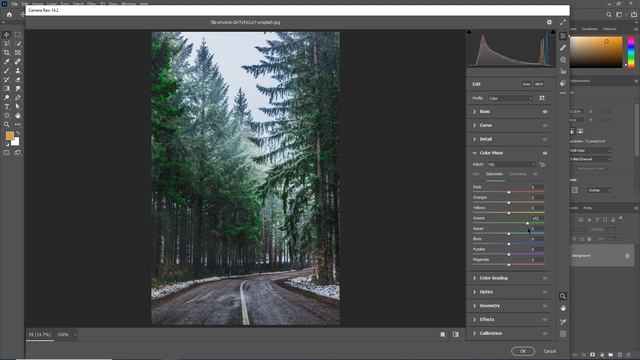Click the Auto button in Edit
This screenshot has width=640, height=360.
[x=526, y=84]
